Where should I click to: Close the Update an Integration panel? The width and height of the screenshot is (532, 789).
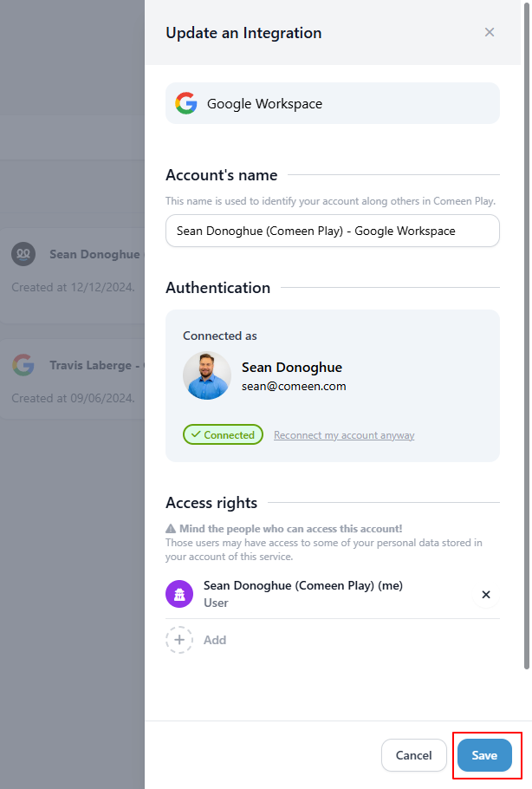pyautogui.click(x=490, y=32)
